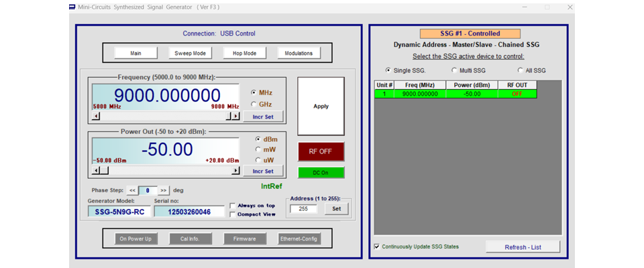Viewport: 644px width, 268px height.
Task: Click serial number field 12503260046
Action: (x=189, y=212)
